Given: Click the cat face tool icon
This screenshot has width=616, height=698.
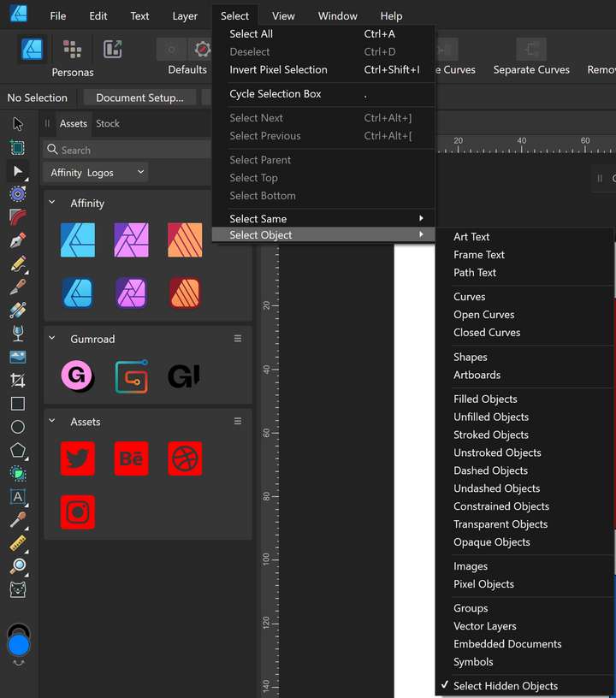Looking at the screenshot, I should [x=18, y=590].
